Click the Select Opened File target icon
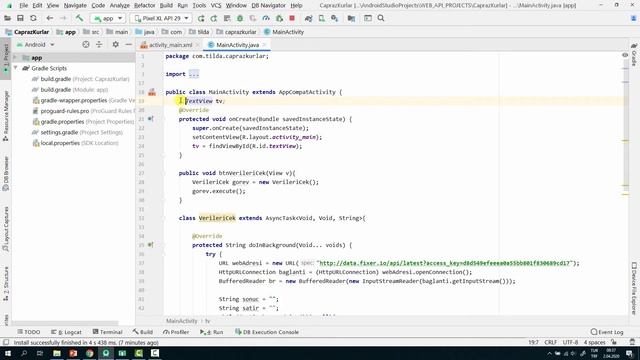The height and width of the screenshot is (360, 640). 86,44
